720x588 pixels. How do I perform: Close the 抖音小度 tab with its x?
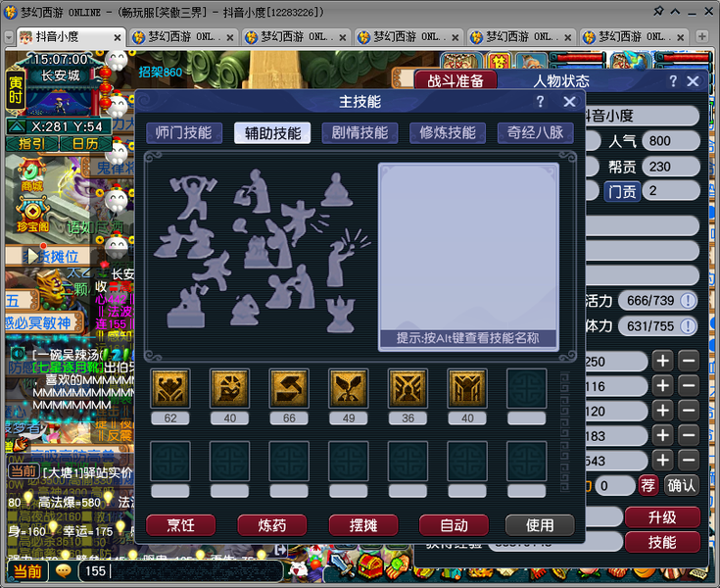(118, 37)
